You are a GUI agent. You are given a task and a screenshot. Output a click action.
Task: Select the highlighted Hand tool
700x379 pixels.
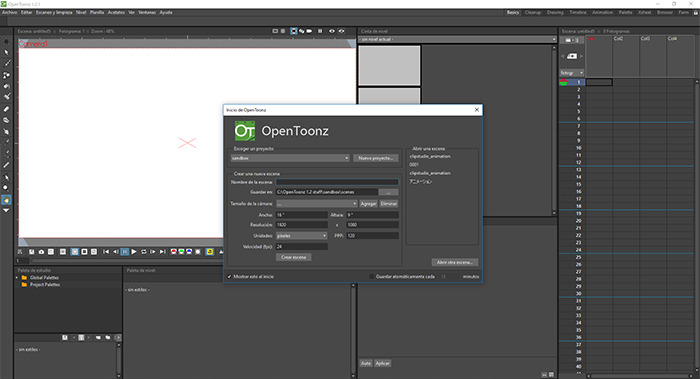6,200
